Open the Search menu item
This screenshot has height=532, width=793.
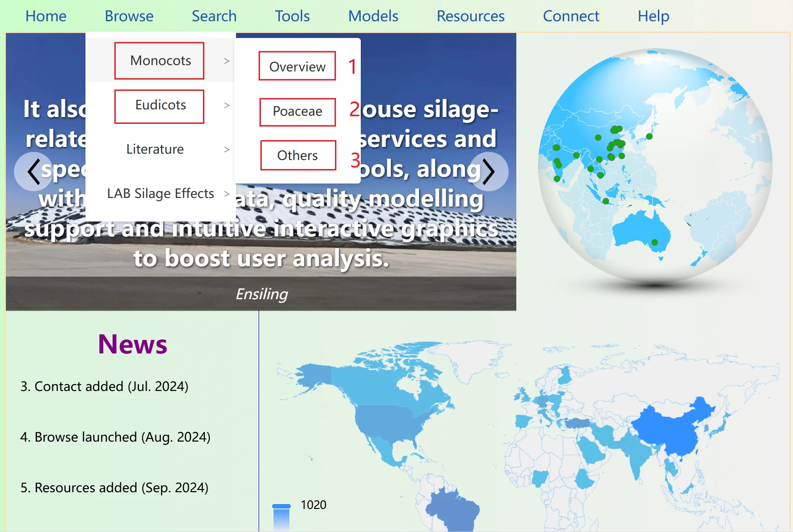pyautogui.click(x=214, y=16)
